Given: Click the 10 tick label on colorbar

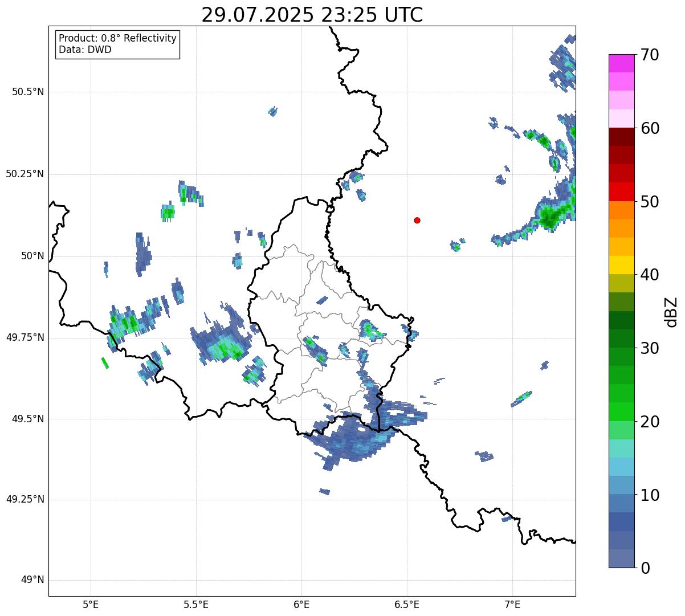Looking at the screenshot, I should point(650,495).
